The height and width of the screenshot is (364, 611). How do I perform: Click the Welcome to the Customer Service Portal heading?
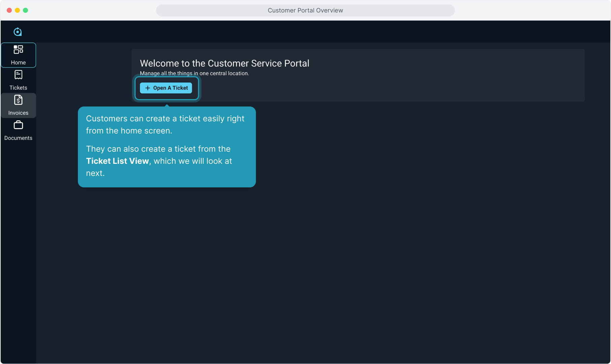(224, 63)
